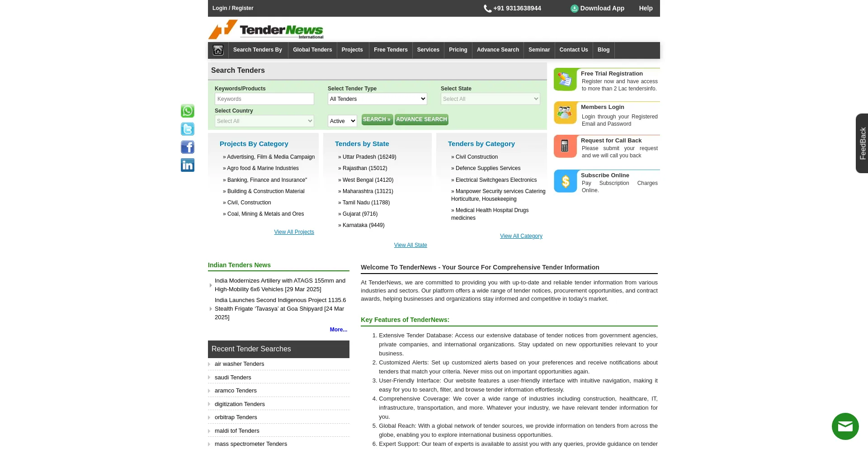
Task: Click the phone handset icon in top bar
Action: click(x=487, y=9)
